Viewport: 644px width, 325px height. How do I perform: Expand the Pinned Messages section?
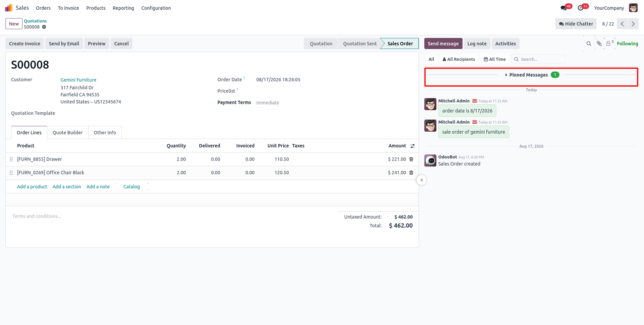531,75
